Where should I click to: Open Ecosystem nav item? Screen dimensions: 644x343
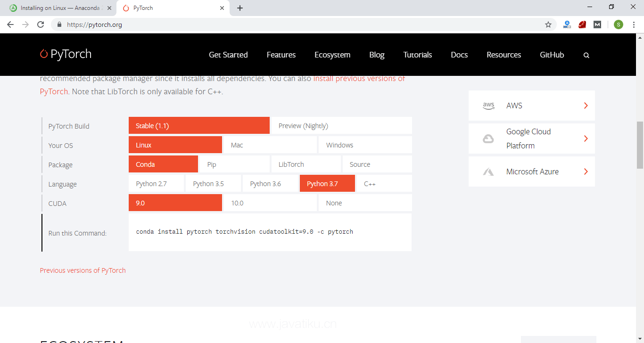[332, 55]
